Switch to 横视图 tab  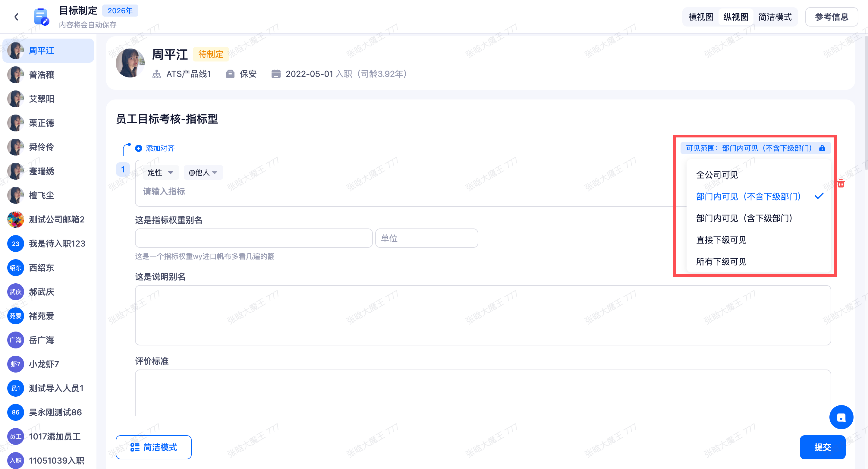point(700,17)
